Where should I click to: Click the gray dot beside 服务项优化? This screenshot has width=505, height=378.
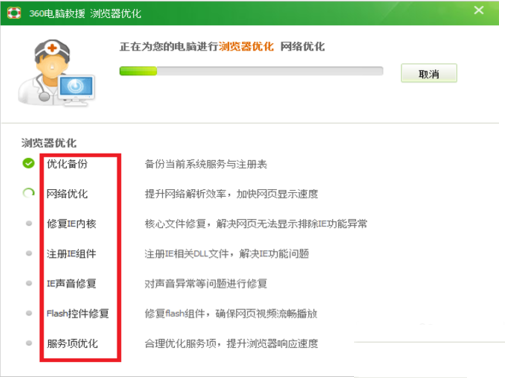coord(29,343)
